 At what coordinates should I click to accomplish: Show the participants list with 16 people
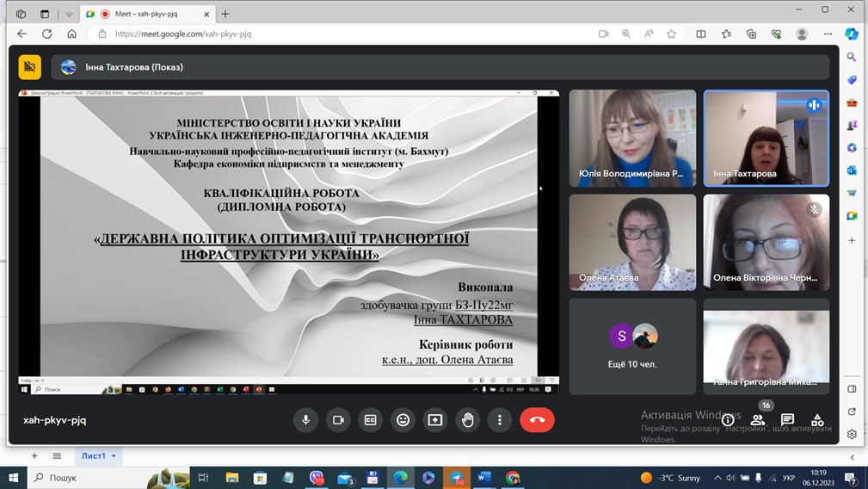tap(757, 420)
